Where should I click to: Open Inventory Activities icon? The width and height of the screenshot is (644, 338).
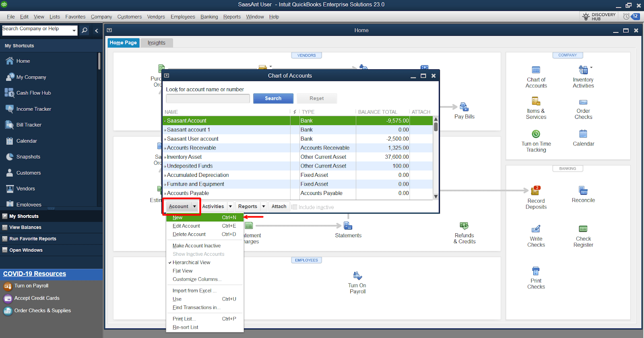pyautogui.click(x=583, y=70)
